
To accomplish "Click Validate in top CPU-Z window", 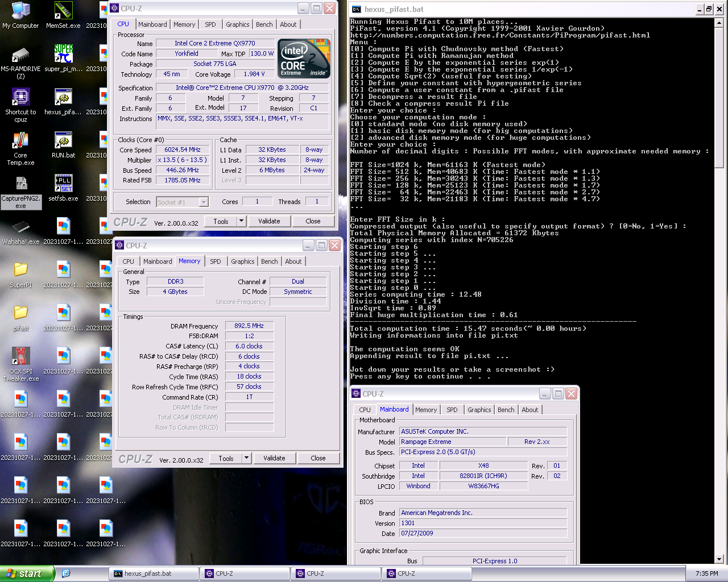I will 269,221.
